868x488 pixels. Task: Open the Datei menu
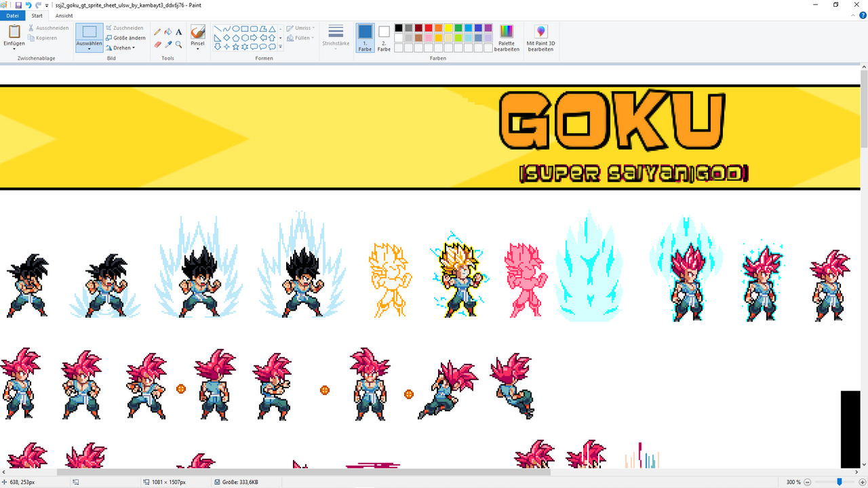tap(12, 16)
